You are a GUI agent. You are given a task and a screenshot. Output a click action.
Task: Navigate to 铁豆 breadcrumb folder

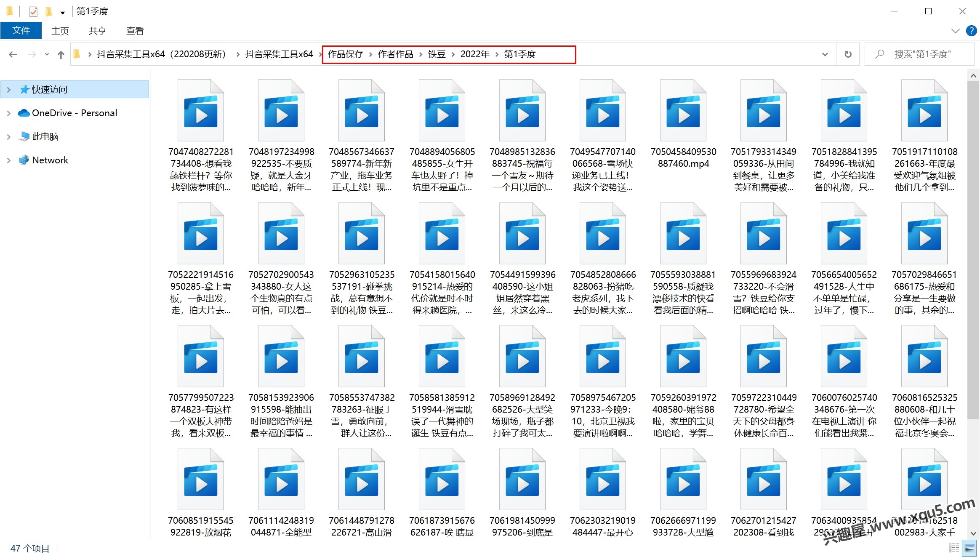pos(437,54)
